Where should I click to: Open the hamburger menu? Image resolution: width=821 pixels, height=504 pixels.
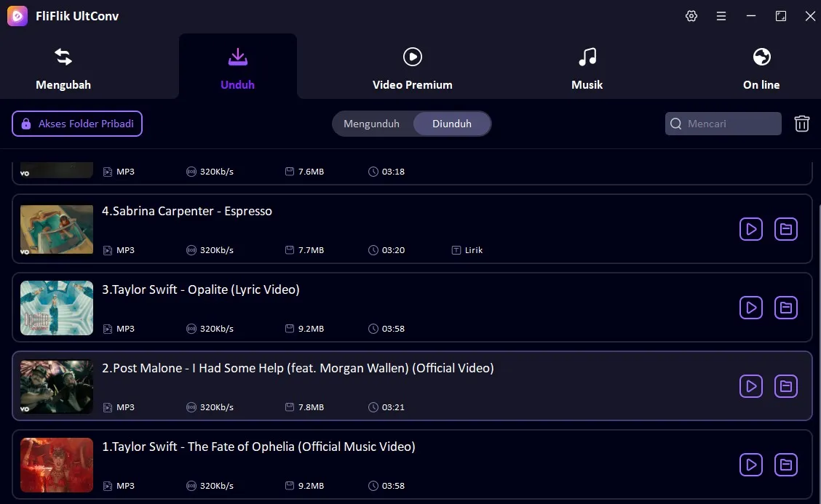pos(721,15)
